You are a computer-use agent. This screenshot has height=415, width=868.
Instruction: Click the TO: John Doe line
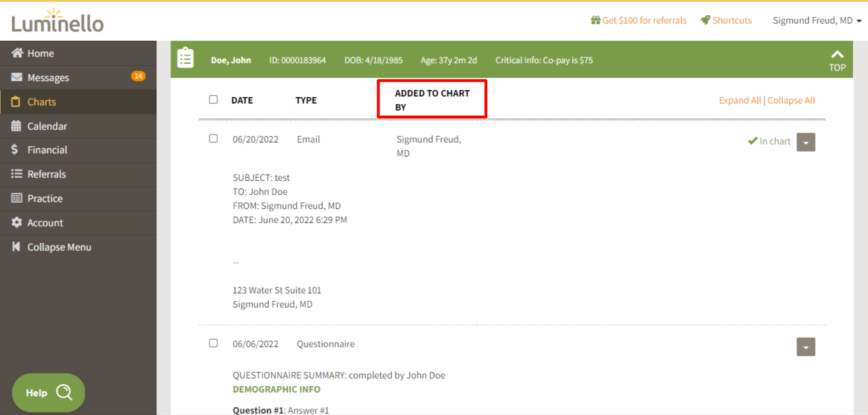(260, 192)
